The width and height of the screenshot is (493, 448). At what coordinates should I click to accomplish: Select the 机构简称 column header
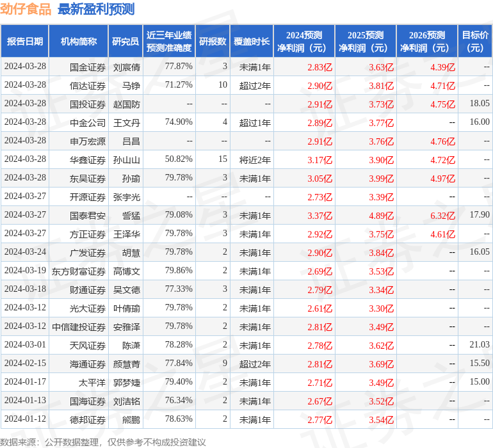[x=79, y=41]
